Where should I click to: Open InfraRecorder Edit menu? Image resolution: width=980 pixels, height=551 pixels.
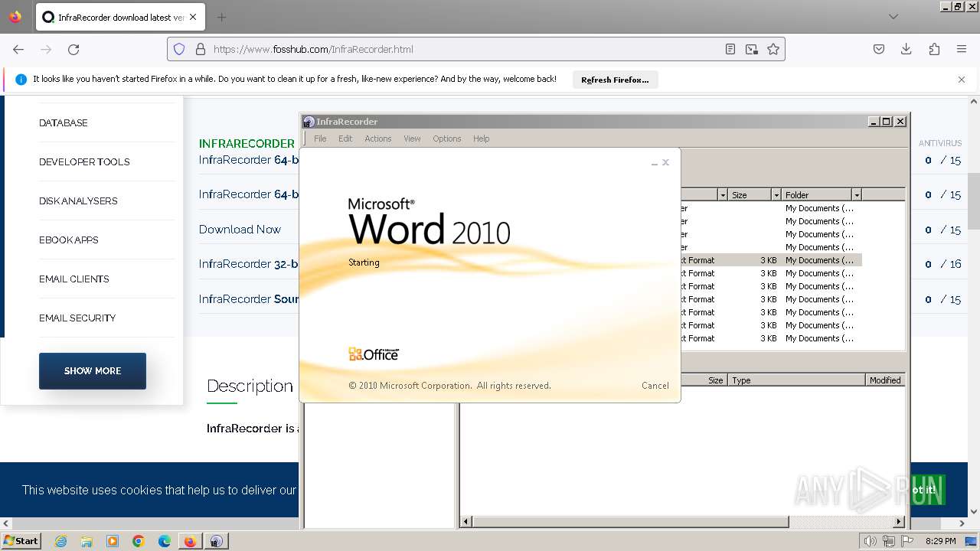[345, 139]
